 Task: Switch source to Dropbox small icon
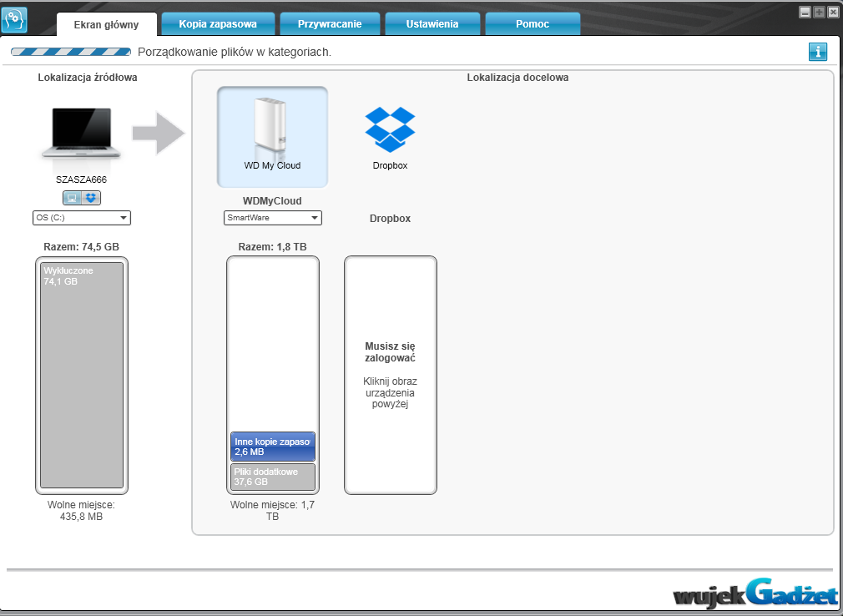pyautogui.click(x=91, y=198)
